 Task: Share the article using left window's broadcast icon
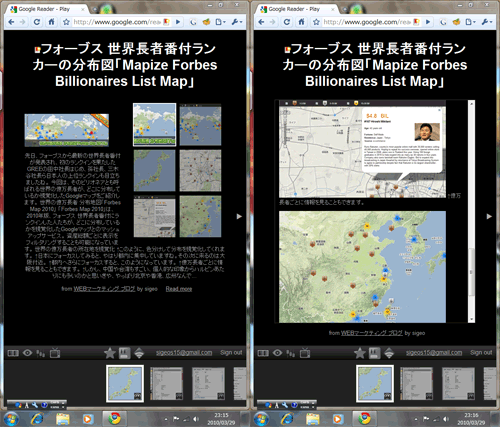pyautogui.click(x=139, y=353)
